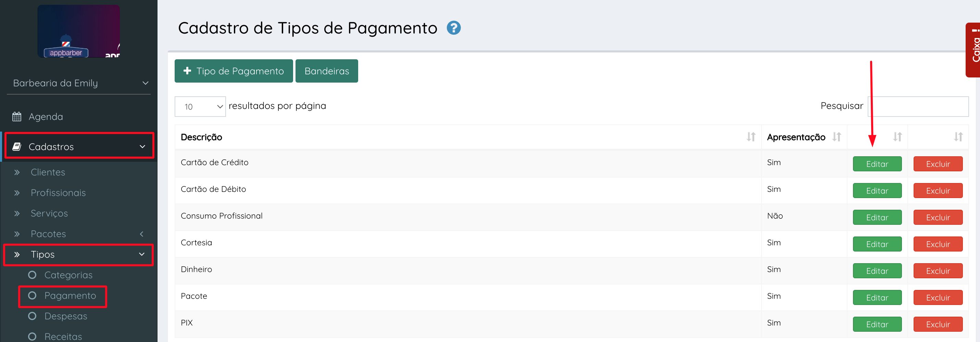Screen dimensions: 980x342
Task: Expand the Pacotes submenu chevron
Action: tap(141, 234)
